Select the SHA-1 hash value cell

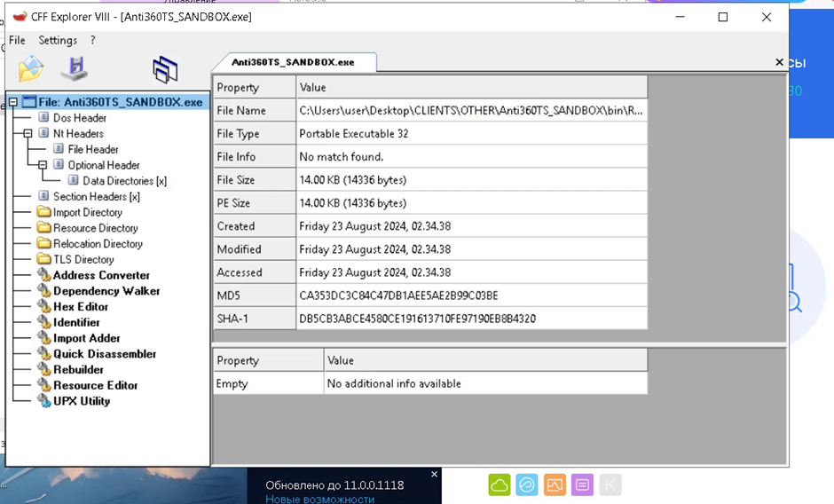click(x=472, y=319)
